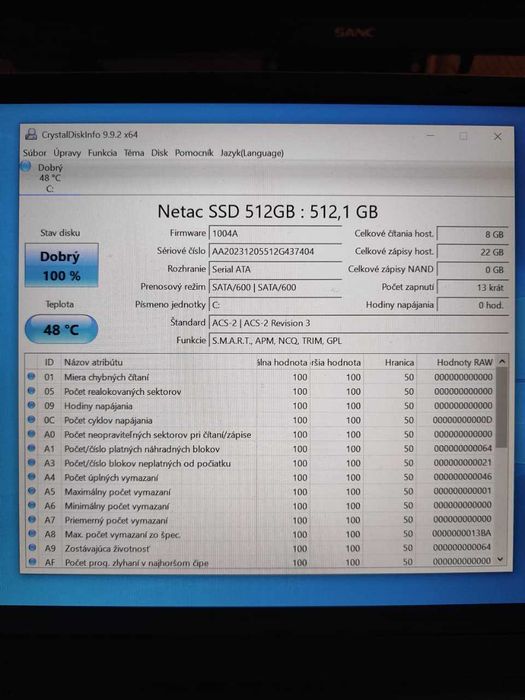Image resolution: width=525 pixels, height=700 pixels.
Task: Click status dot of row A8
Action: [32, 533]
